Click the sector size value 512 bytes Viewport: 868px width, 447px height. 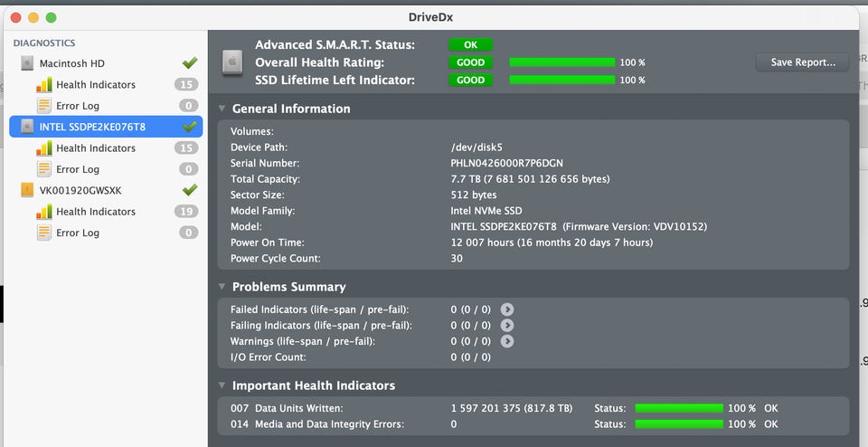point(473,195)
